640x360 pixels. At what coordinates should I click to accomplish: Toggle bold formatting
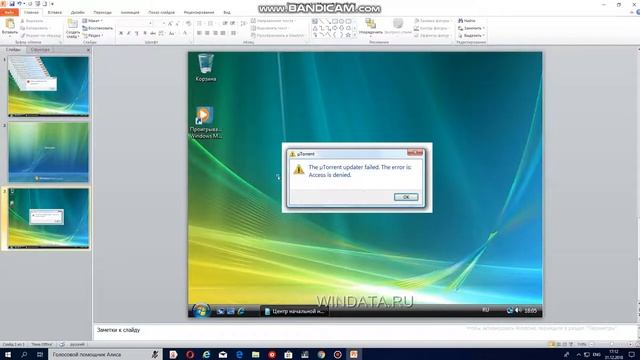[121, 33]
